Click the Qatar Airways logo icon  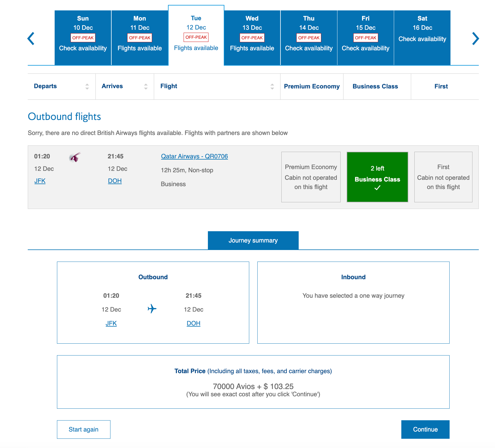tap(75, 157)
